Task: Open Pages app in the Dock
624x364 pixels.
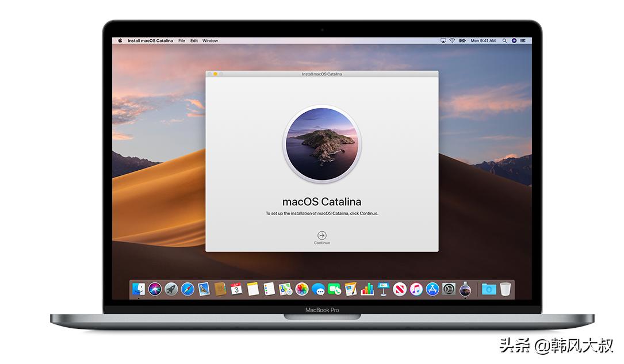Action: (x=351, y=289)
